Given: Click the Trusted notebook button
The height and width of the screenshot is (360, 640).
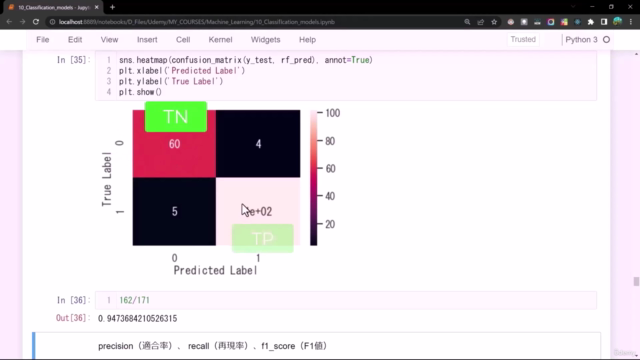Looking at the screenshot, I should coord(523,39).
